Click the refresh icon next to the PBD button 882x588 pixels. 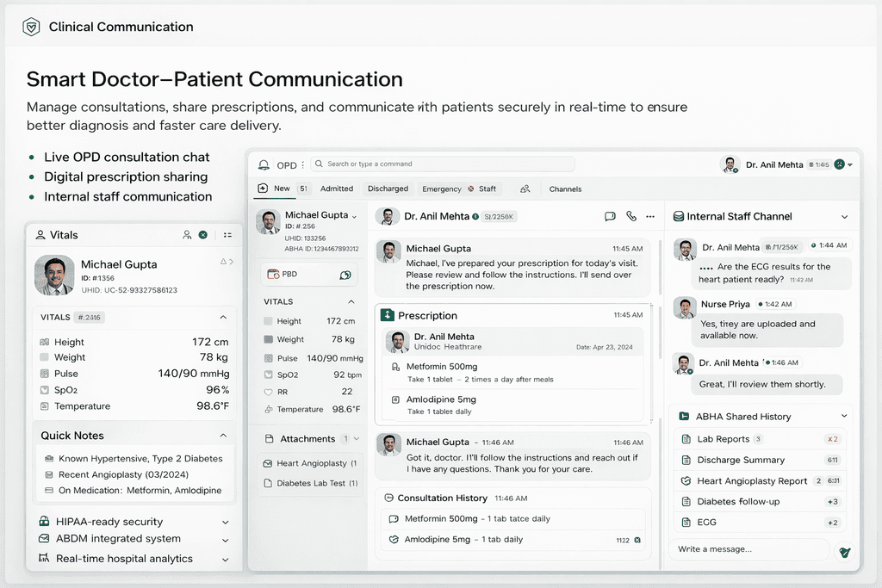[345, 273]
